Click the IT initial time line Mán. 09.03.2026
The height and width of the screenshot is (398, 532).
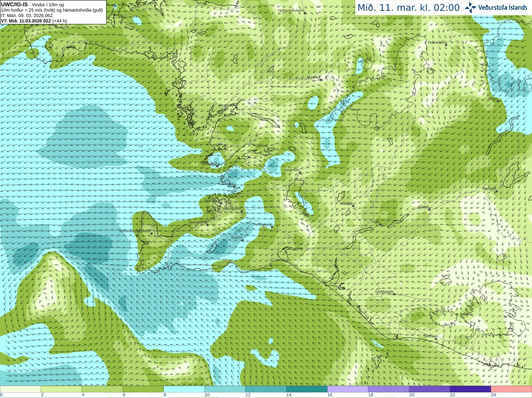tap(27, 15)
